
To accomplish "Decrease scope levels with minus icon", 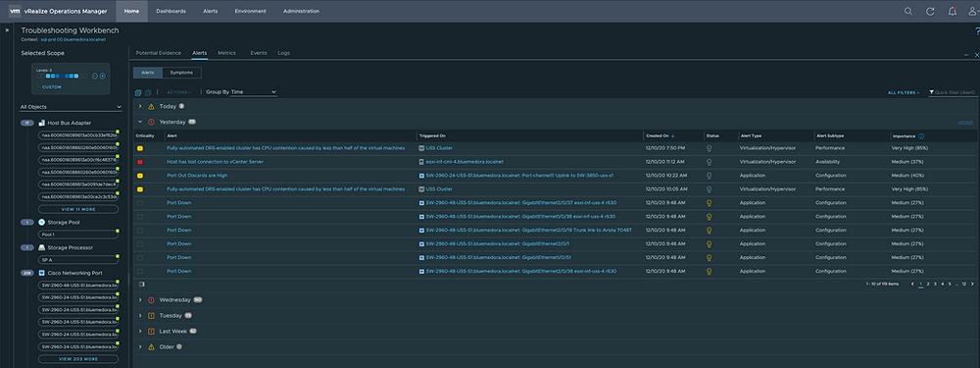I will click(95, 76).
